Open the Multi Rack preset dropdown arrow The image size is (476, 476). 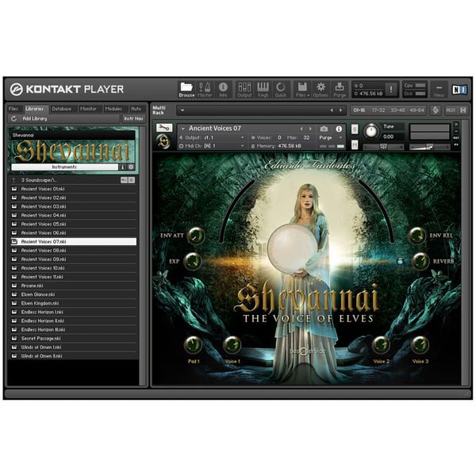click(182, 110)
